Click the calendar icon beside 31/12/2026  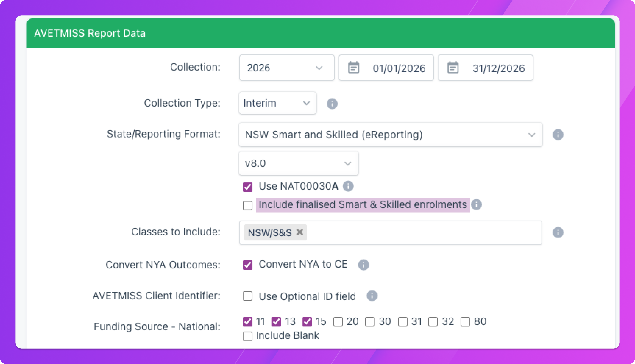[453, 68]
